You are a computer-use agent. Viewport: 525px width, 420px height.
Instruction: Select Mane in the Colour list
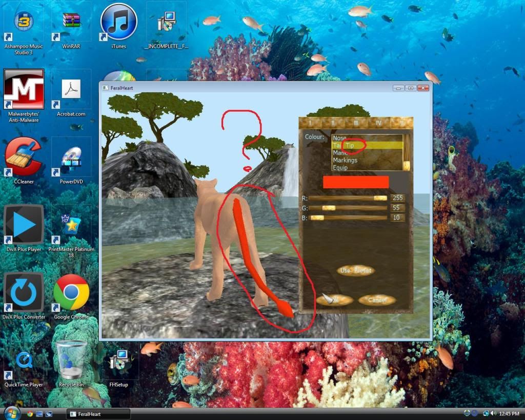[367, 153]
